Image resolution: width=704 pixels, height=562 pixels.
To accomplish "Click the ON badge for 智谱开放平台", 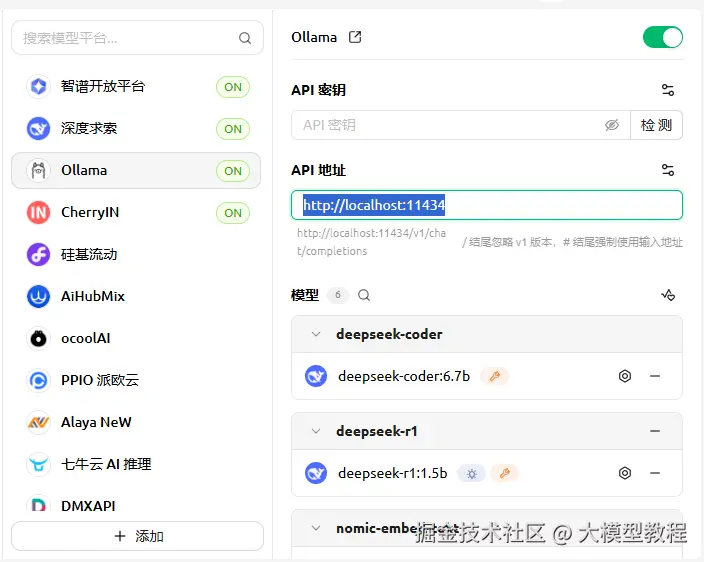I will (x=233, y=87).
